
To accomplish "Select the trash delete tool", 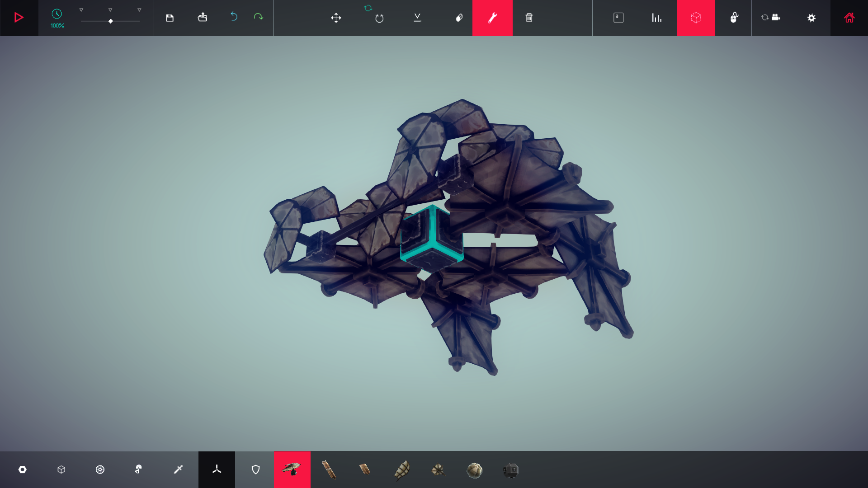I will click(529, 18).
